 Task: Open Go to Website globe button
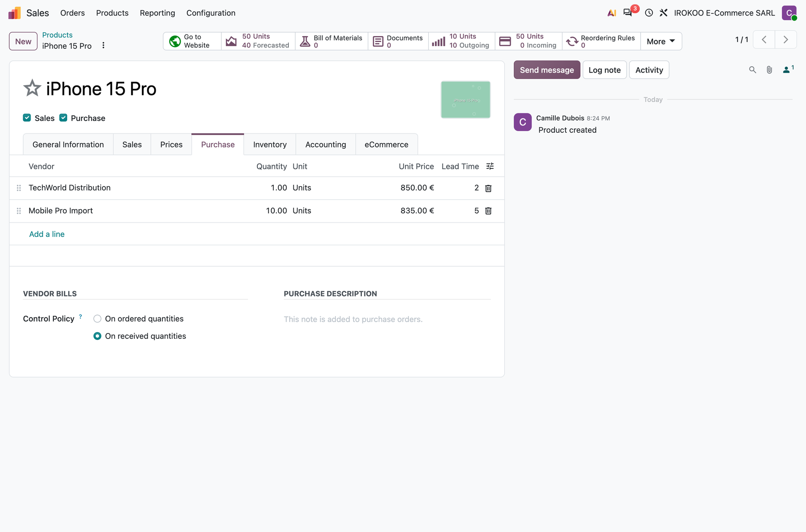[x=192, y=41]
